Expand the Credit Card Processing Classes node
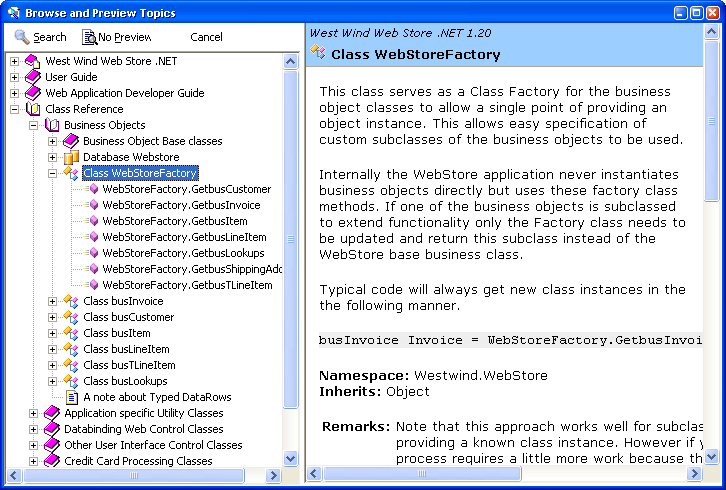 coord(33,461)
